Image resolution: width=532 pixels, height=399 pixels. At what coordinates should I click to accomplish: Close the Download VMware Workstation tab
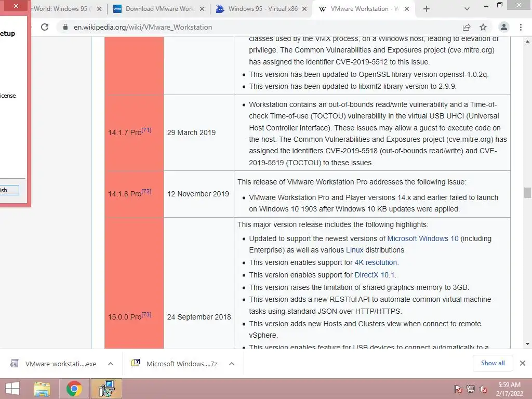202,9
